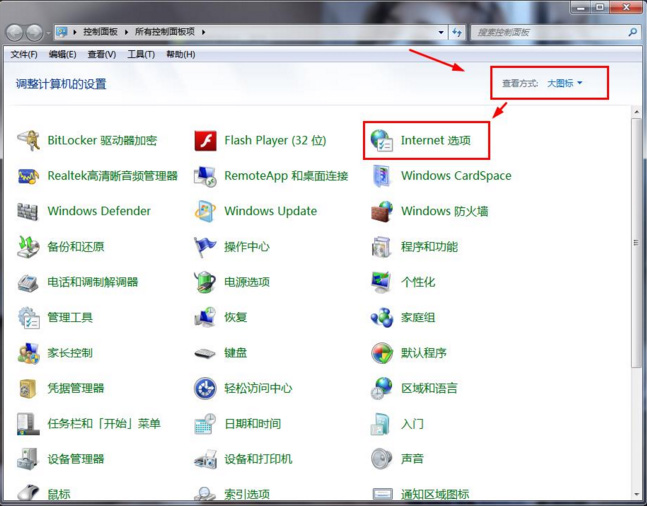The image size is (647, 507).
Task: Click the 电源选项 battery icon
Action: point(205,283)
